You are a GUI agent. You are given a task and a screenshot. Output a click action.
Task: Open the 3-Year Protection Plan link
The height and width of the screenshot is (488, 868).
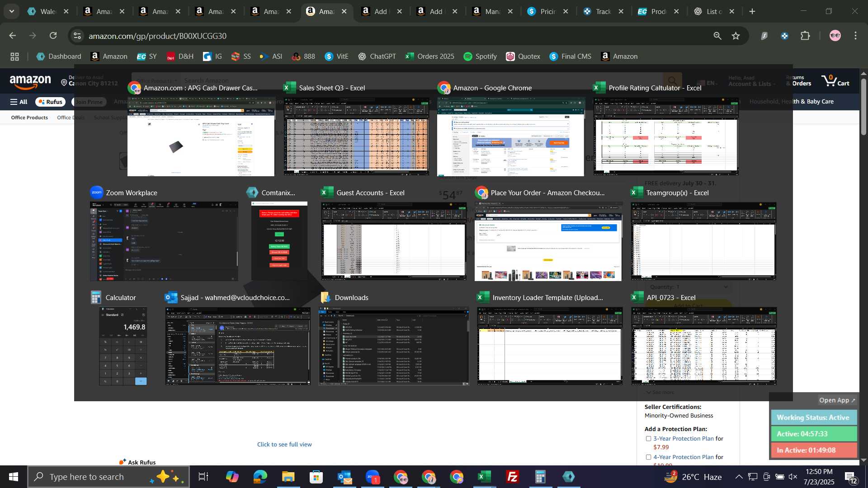(x=683, y=439)
